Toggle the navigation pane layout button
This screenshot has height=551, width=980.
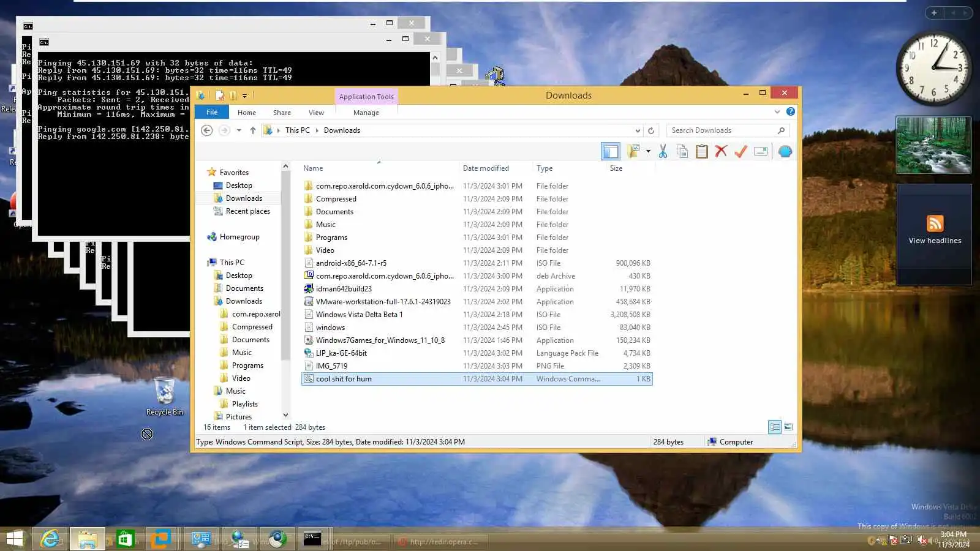(611, 151)
